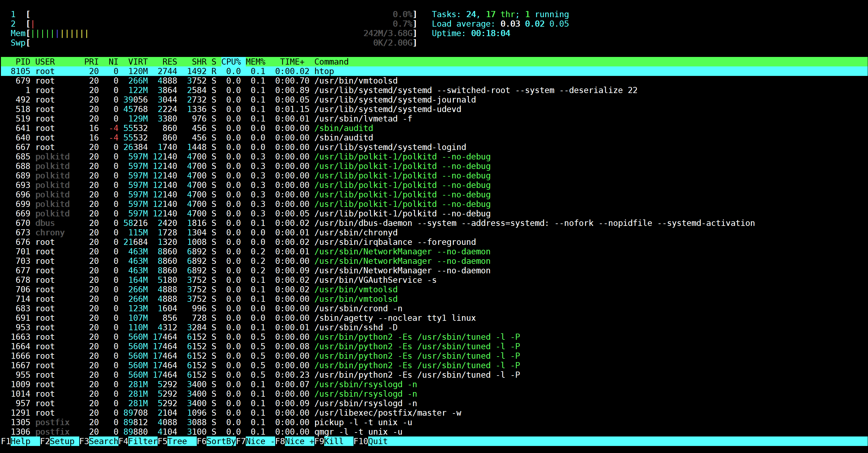Image resolution: width=868 pixels, height=453 pixels.
Task: Open the F4 Filter option
Action: coord(143,441)
